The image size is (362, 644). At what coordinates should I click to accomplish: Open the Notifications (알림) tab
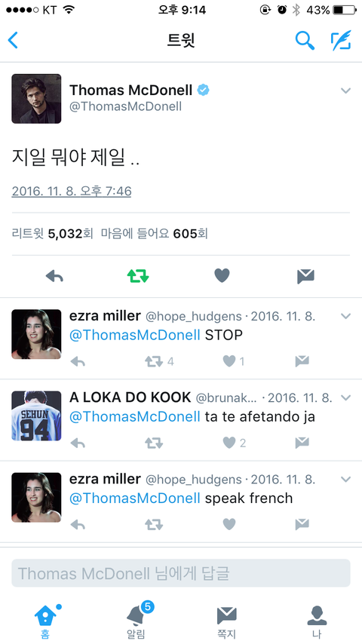point(137,621)
